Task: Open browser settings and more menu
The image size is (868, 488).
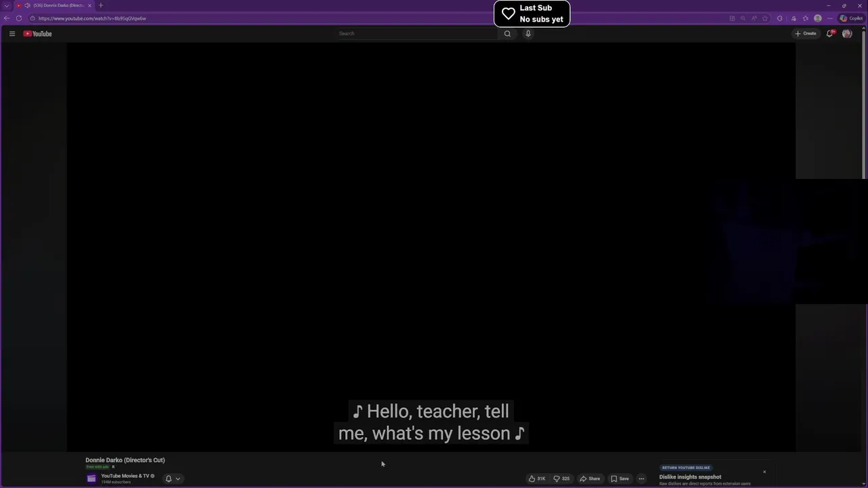Action: coord(830,18)
